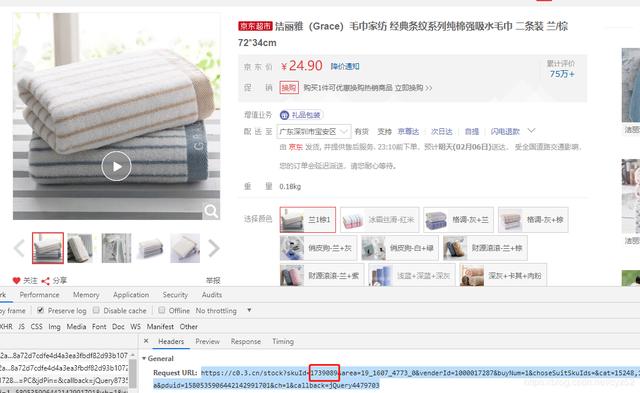Viewport: 640px width, 393px height.
Task: Filter requests by Other
Action: (x=189, y=326)
